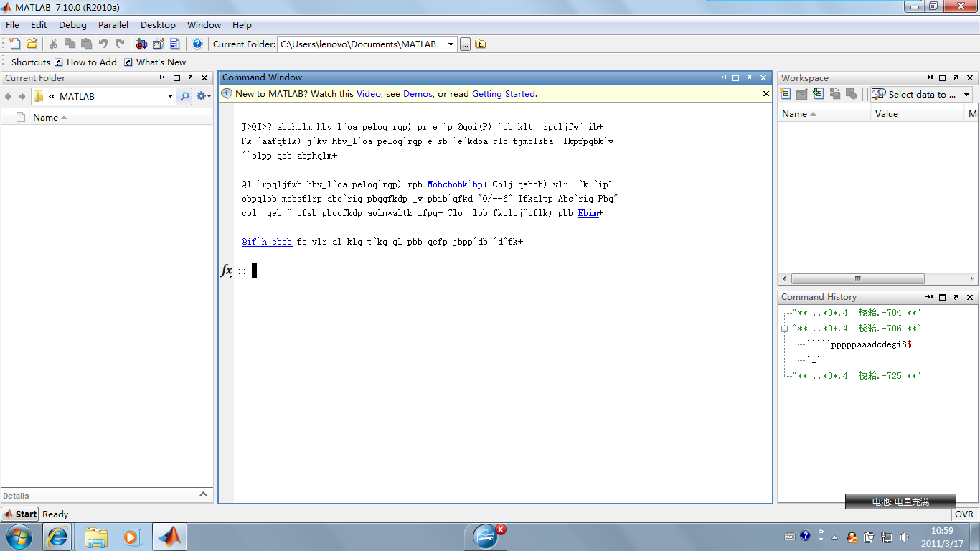The height and width of the screenshot is (551, 980).
Task: Click the Open file folder icon in the toolbar
Action: point(32,44)
